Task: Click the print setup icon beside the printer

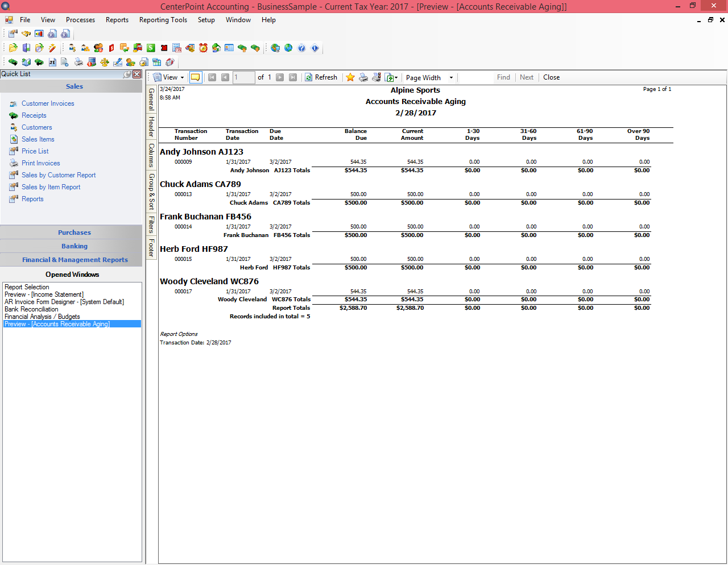Action: [x=375, y=77]
